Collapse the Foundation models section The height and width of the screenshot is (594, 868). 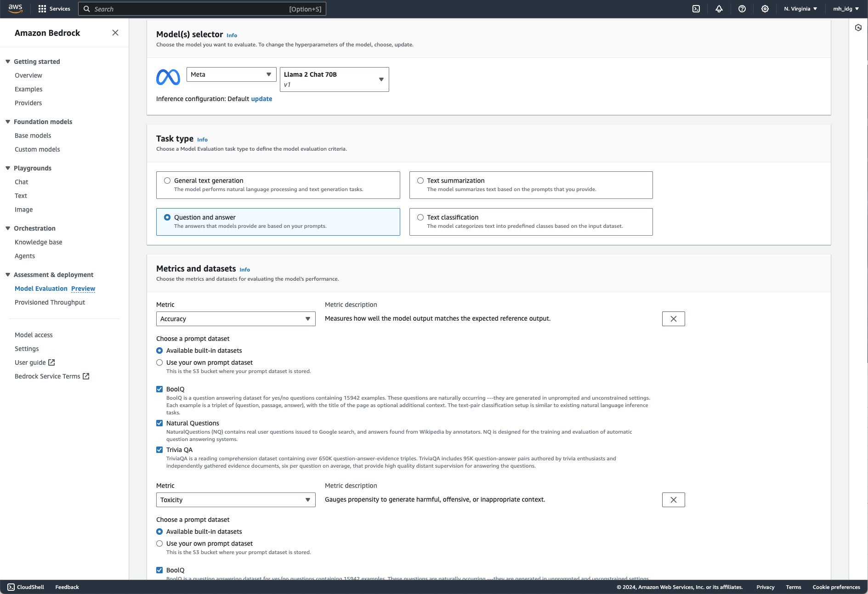[x=8, y=122]
